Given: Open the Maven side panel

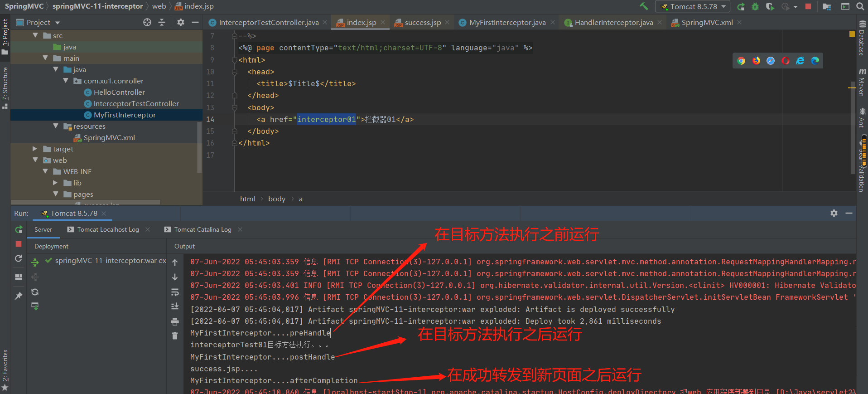Looking at the screenshot, I should click(862, 83).
